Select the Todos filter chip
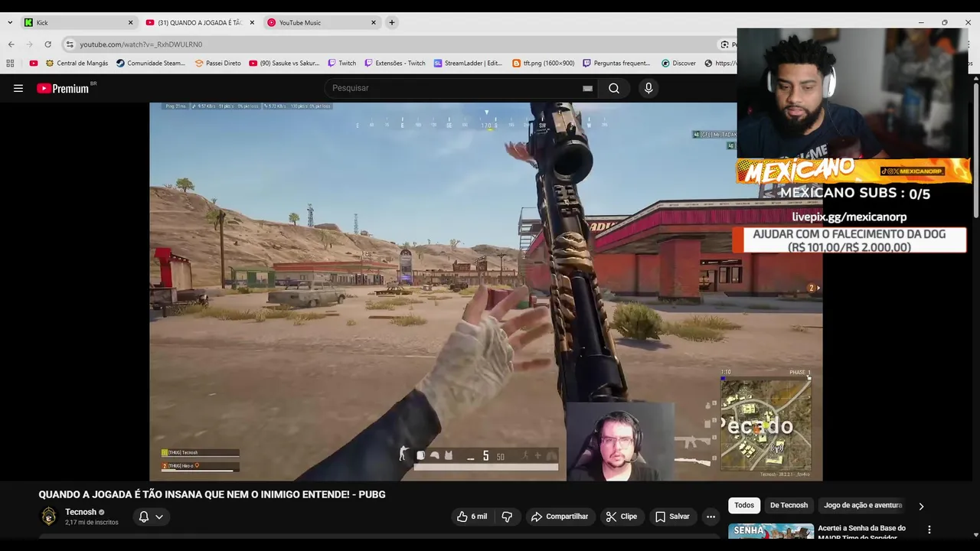The height and width of the screenshot is (551, 980). pyautogui.click(x=744, y=505)
